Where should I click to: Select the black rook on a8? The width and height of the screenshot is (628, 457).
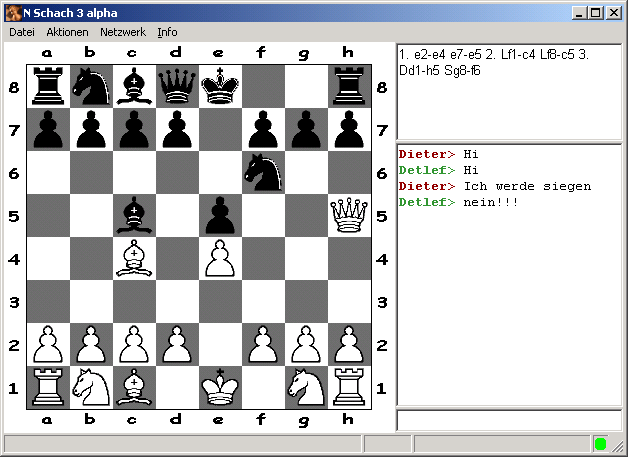[x=48, y=87]
